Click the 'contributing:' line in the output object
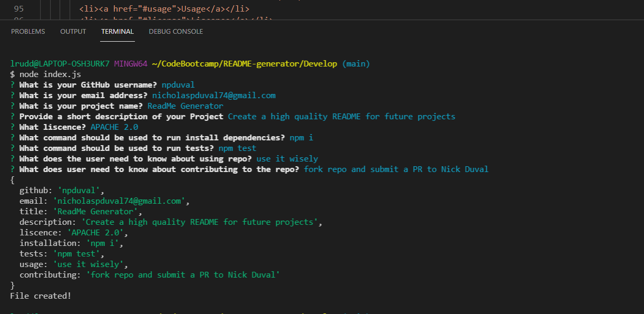The width and height of the screenshot is (644, 314). (150, 275)
